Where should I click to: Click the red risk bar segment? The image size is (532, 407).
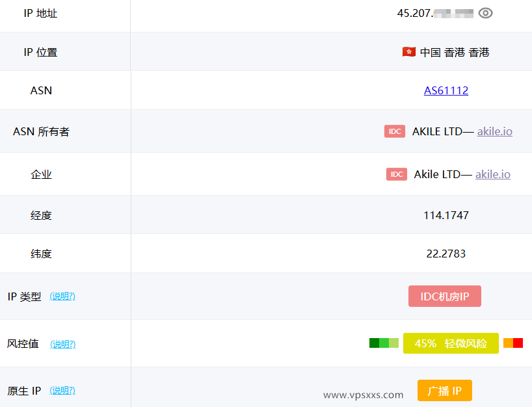pyautogui.click(x=518, y=343)
